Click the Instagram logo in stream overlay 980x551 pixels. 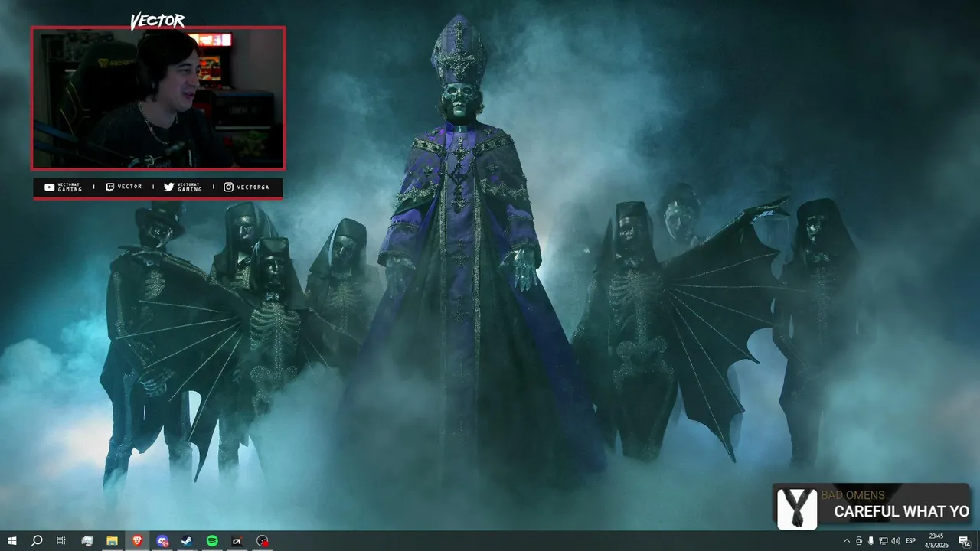click(229, 187)
